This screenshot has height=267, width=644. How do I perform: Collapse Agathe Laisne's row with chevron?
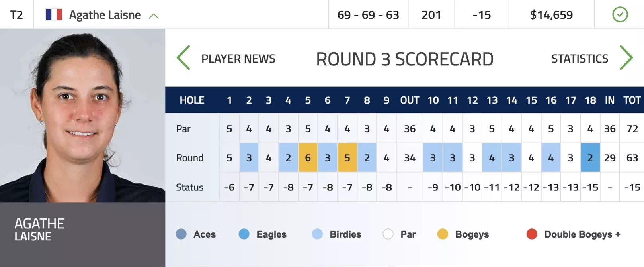click(x=154, y=16)
